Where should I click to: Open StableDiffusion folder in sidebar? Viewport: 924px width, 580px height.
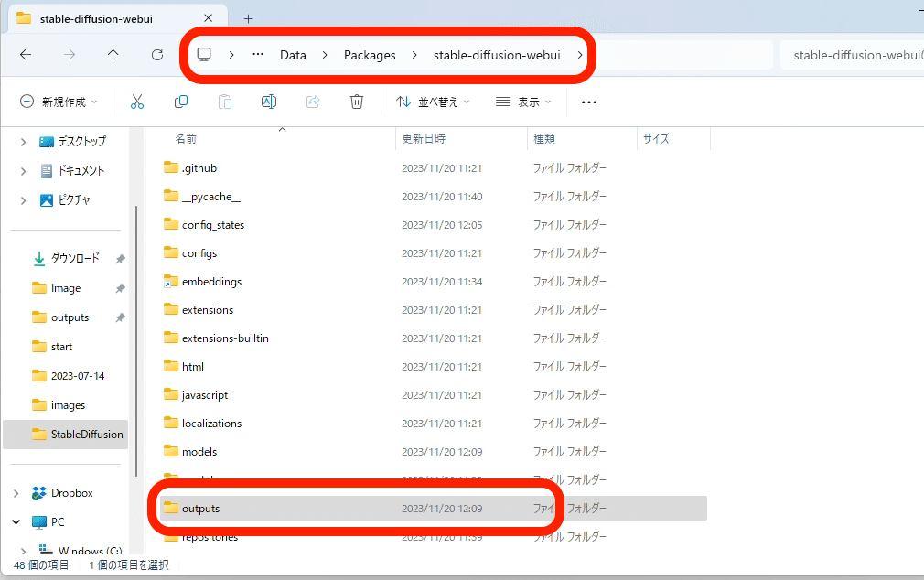coord(65,435)
